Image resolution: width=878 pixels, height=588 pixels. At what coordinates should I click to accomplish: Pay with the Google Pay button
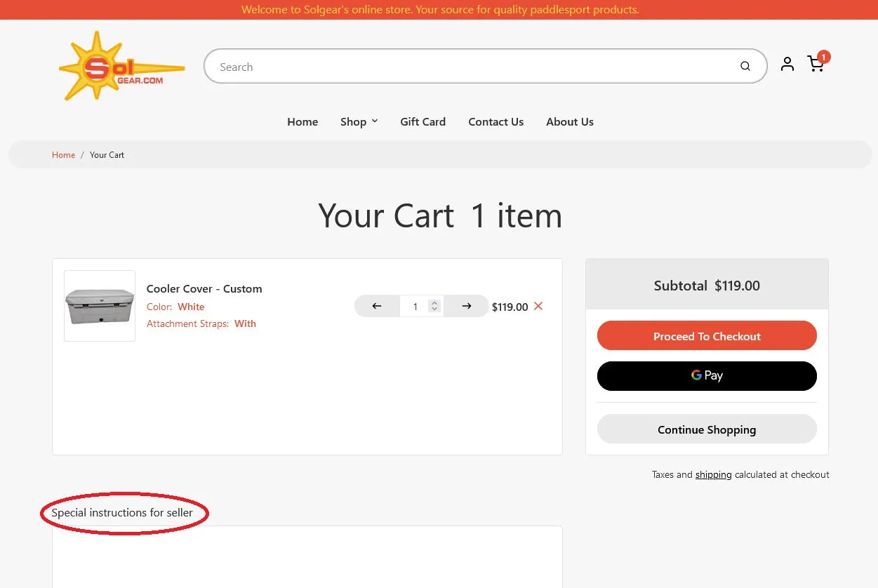click(707, 376)
